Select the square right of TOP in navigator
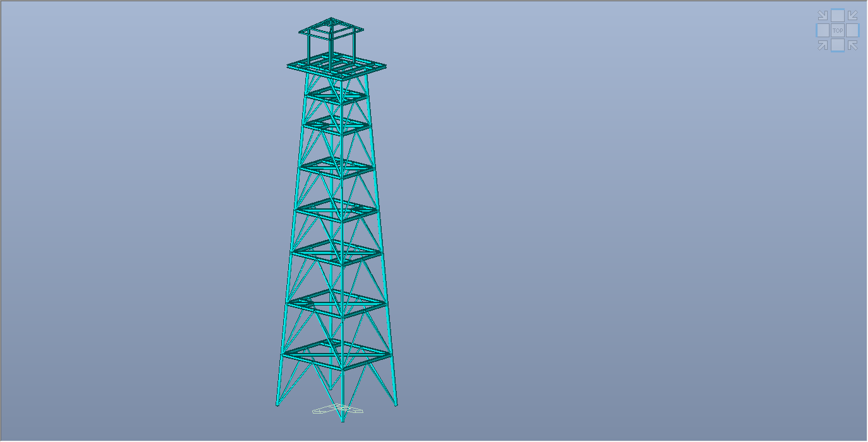The width and height of the screenshot is (868, 442). (x=852, y=30)
